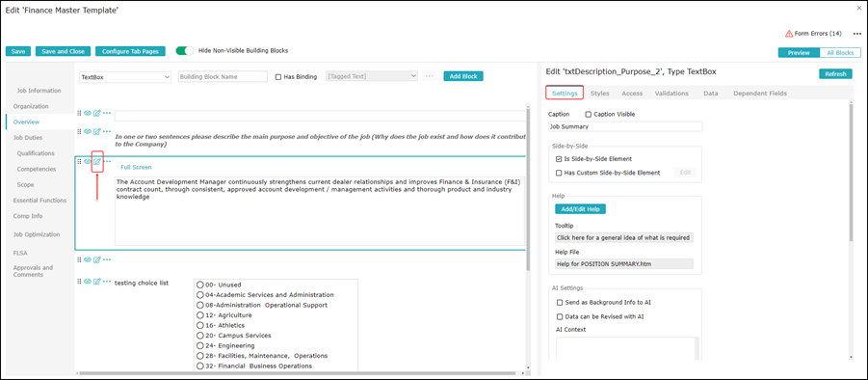Click the Building Block Name input field
The image size is (868, 380).
tap(223, 77)
